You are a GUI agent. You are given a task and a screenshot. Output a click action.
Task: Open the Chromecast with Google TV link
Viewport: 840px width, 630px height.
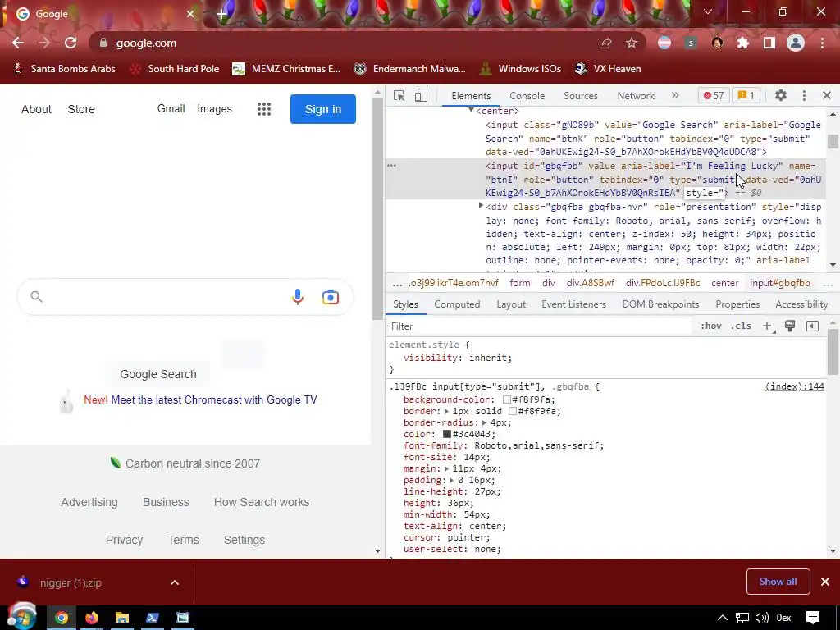tap(214, 400)
